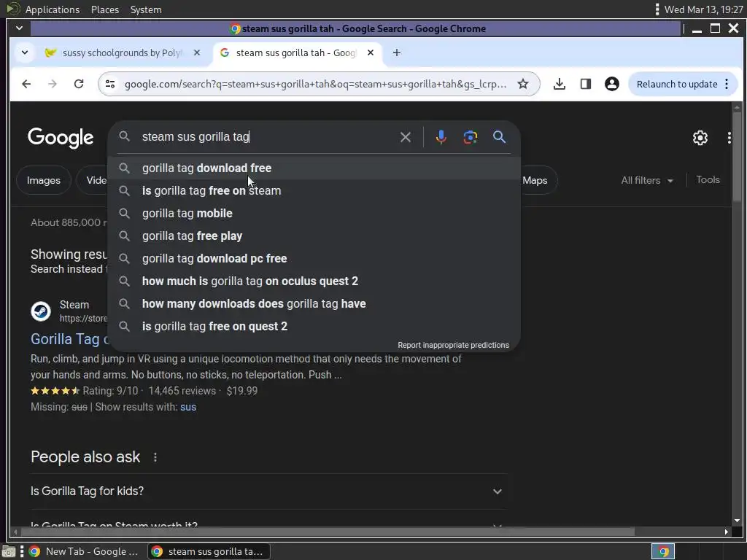Image resolution: width=747 pixels, height=560 pixels.
Task: Go back with the browser back arrow
Action: (26, 84)
